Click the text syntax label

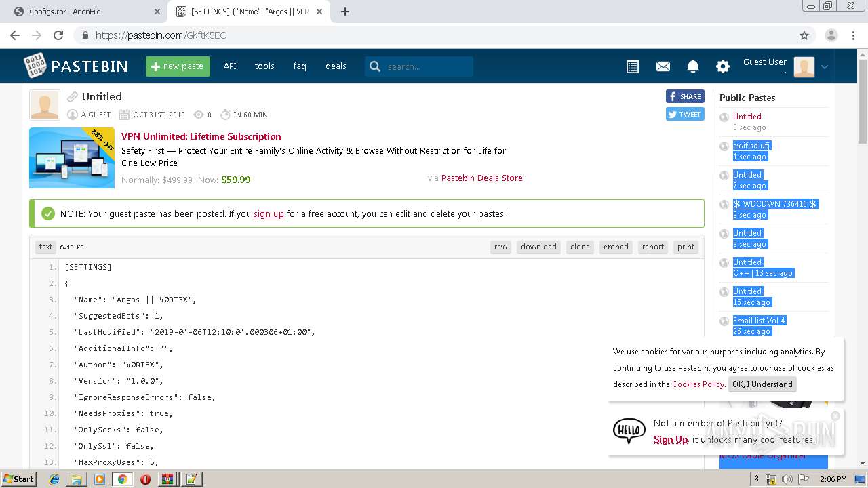tap(45, 247)
